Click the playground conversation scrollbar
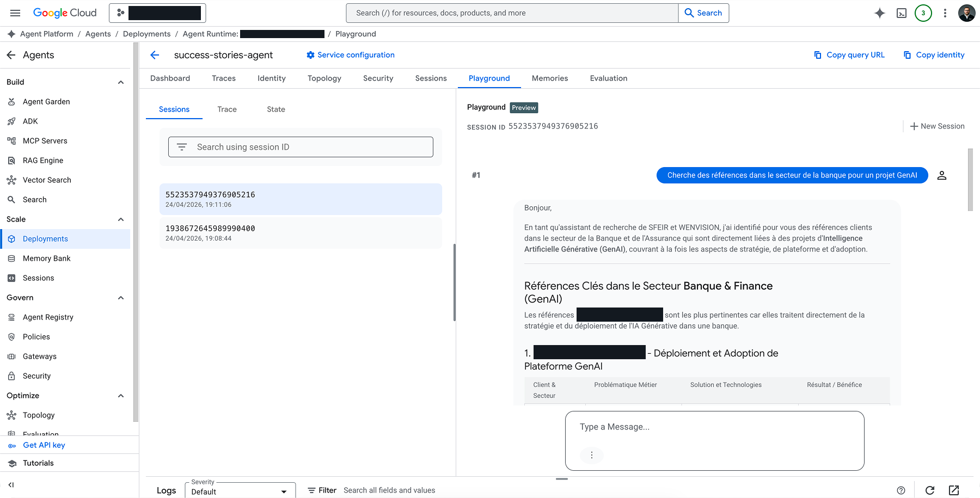Screen dimensions: 980x498 click(970, 180)
